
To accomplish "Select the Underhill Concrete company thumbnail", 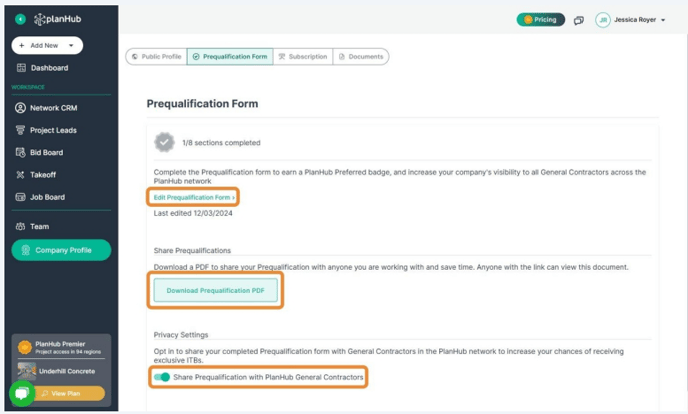I will click(27, 371).
